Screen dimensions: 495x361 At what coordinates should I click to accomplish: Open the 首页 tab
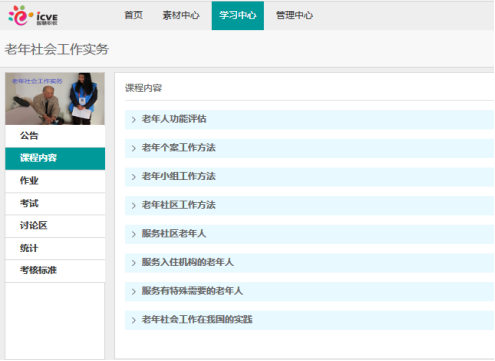coord(134,15)
